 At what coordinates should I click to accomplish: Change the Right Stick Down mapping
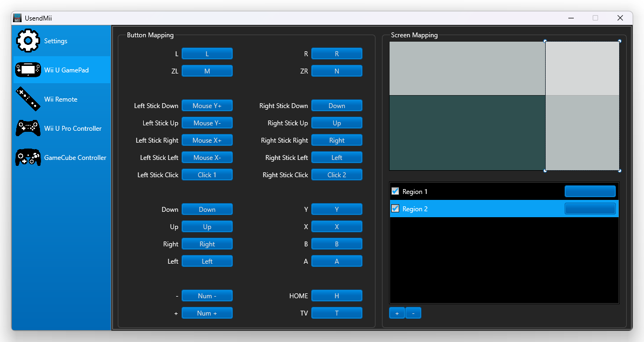pos(337,105)
